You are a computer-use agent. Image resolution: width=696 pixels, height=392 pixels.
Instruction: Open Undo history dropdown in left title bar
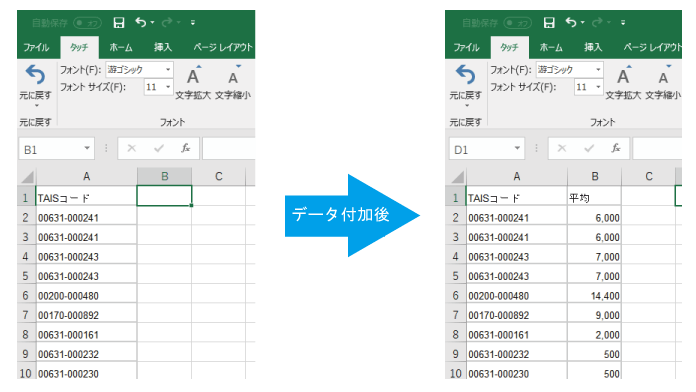point(153,22)
